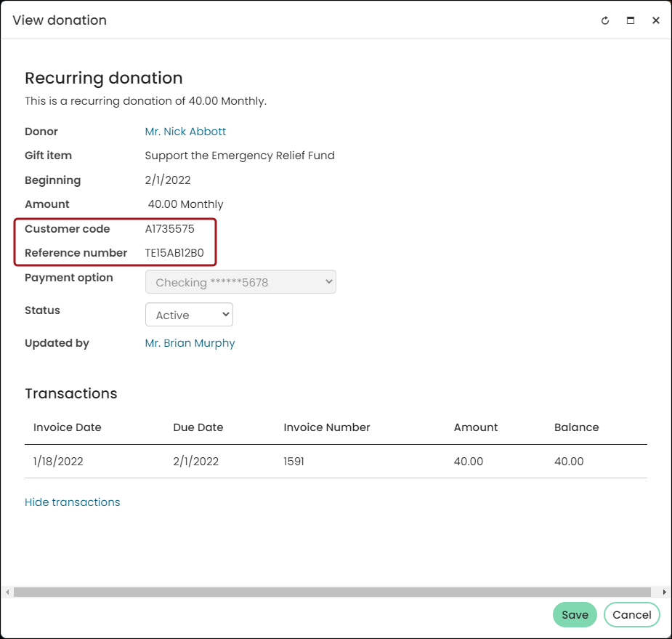Click the Save button
Viewport: 672px width, 639px height.
[575, 614]
